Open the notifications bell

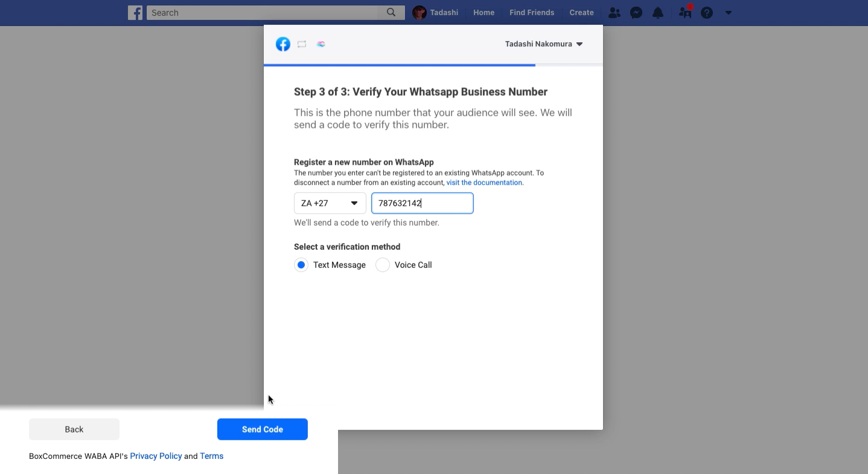(x=658, y=13)
